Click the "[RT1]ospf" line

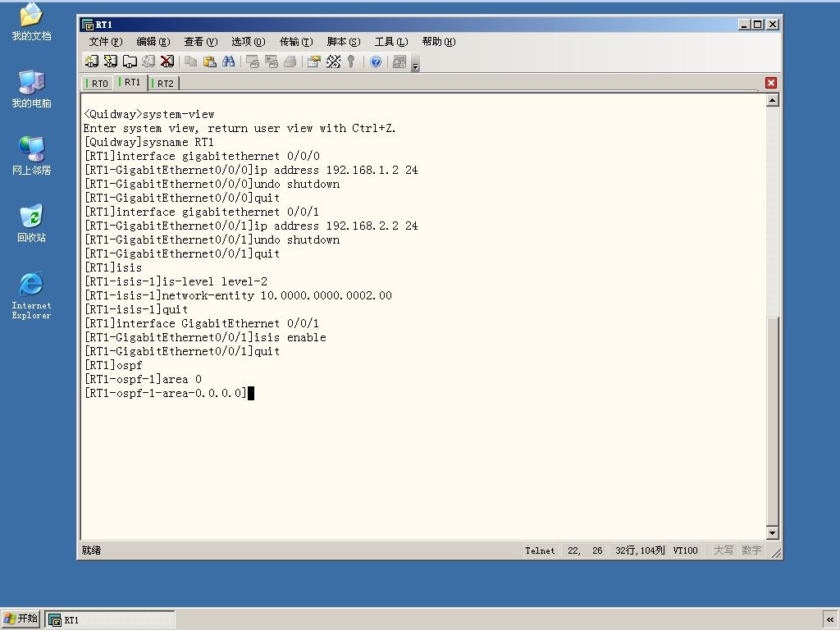[113, 365]
